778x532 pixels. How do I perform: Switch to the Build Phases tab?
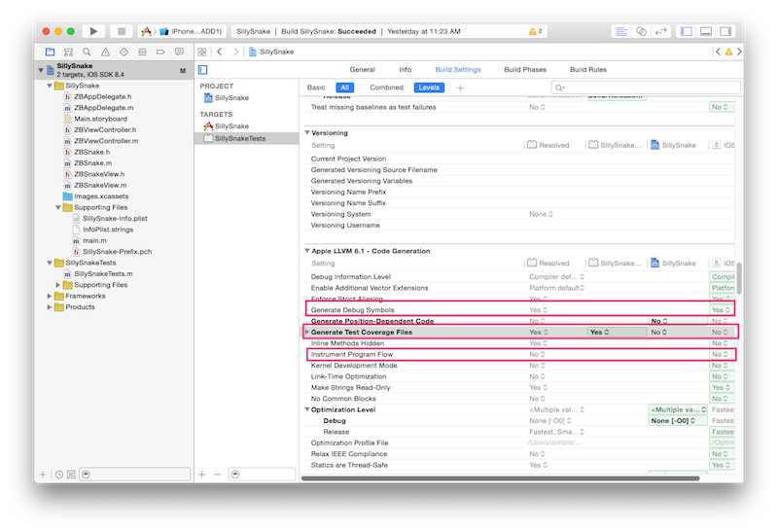[x=524, y=70]
